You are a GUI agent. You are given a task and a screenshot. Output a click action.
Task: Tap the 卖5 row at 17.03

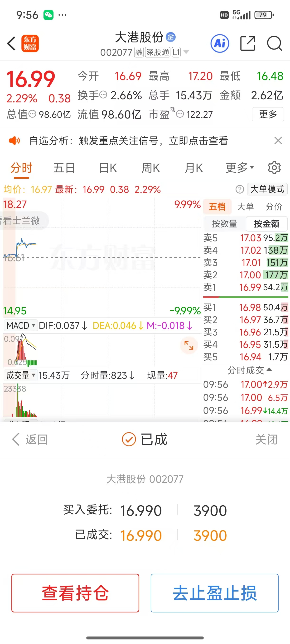(246, 238)
